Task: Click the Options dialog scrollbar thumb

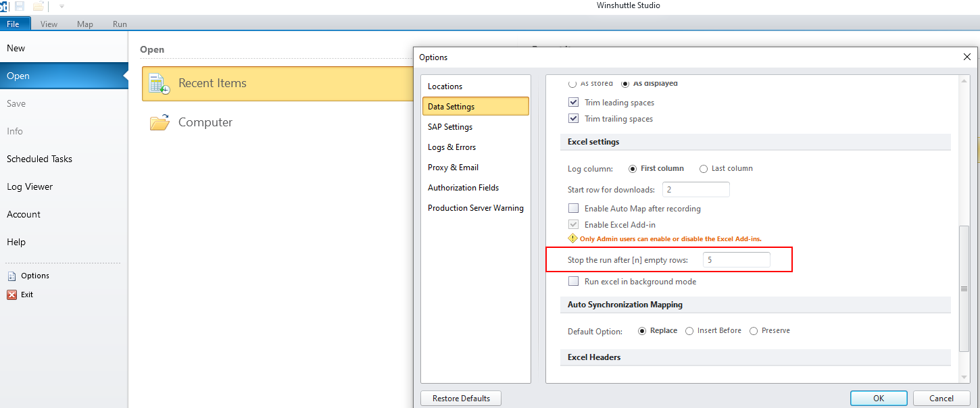Action: pos(964,288)
